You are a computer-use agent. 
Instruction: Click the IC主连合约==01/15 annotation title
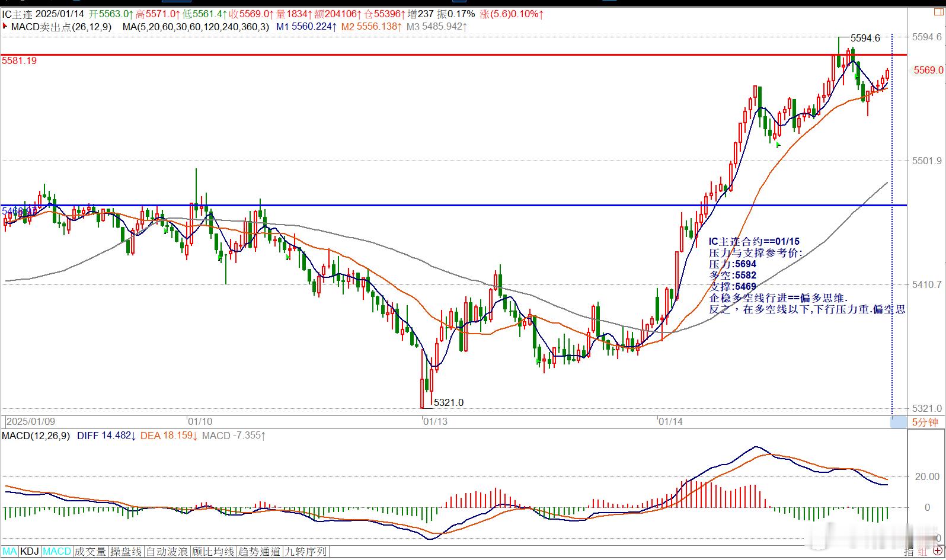(x=754, y=242)
